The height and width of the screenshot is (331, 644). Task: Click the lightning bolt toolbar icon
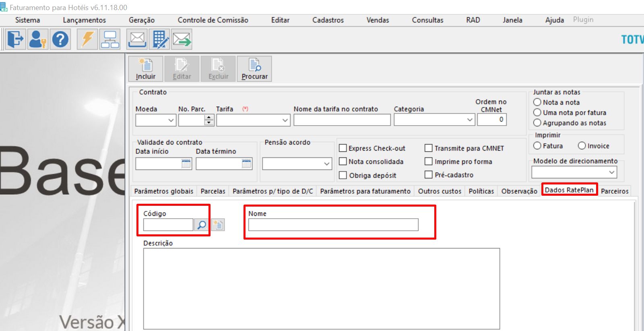87,39
